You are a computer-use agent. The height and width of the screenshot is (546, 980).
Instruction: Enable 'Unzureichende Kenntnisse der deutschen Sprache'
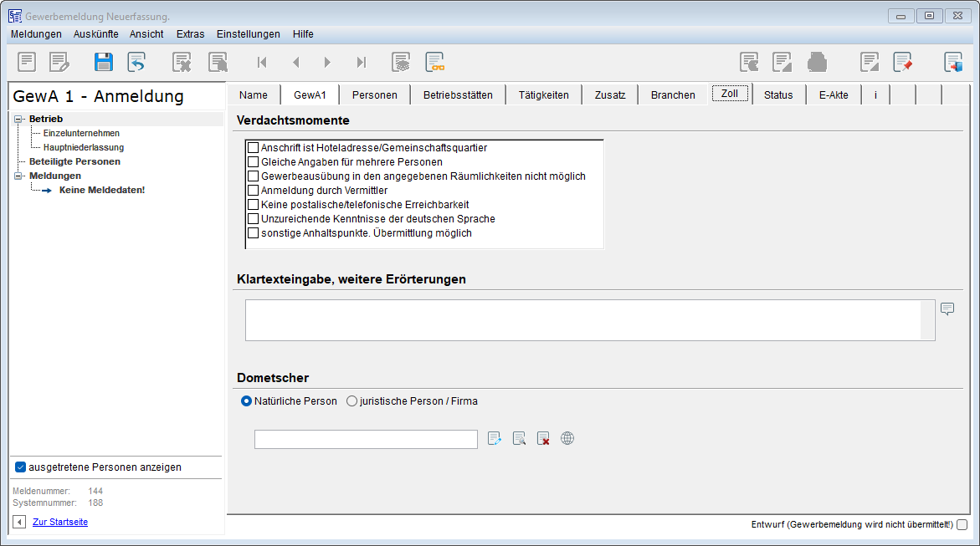click(x=254, y=219)
